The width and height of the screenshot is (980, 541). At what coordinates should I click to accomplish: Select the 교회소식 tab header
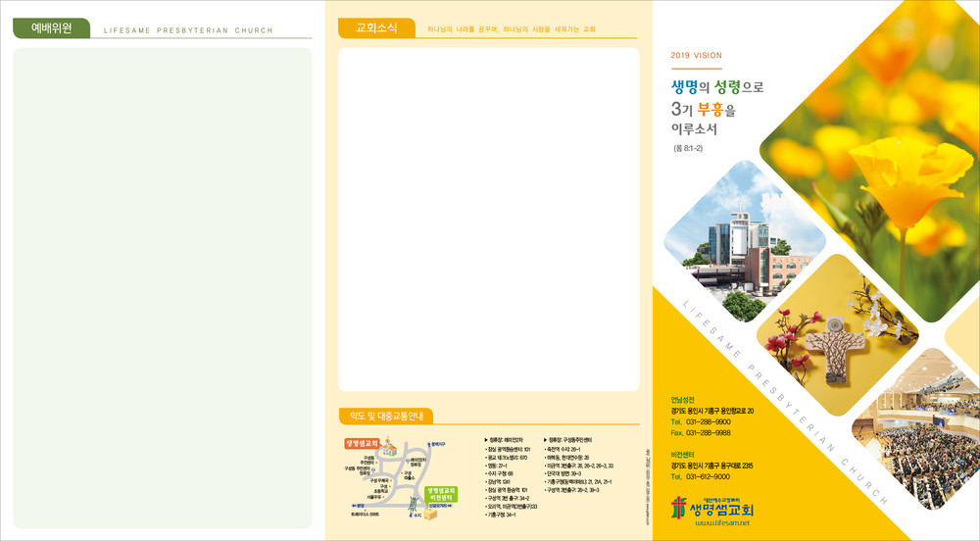376,28
